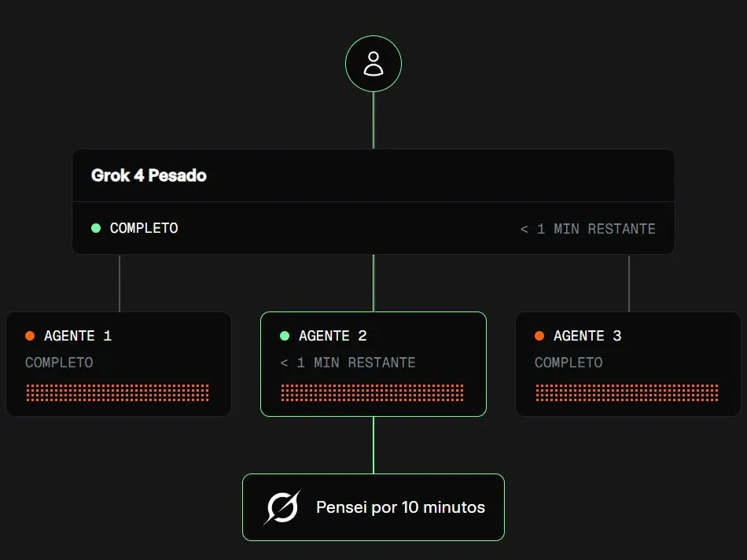Click the user profile icon at top
This screenshot has width=747, height=560.
tap(373, 64)
